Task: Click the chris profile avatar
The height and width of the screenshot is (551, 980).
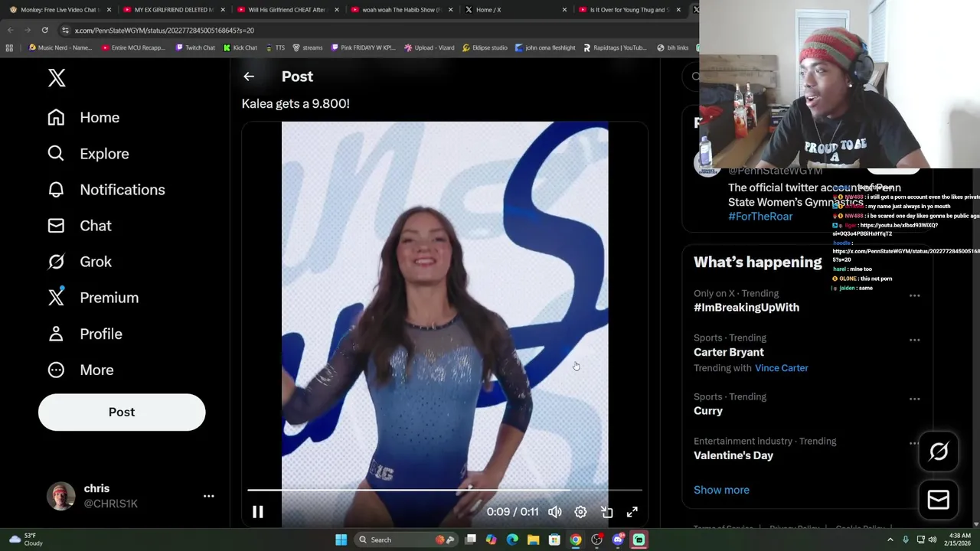Action: pyautogui.click(x=61, y=496)
